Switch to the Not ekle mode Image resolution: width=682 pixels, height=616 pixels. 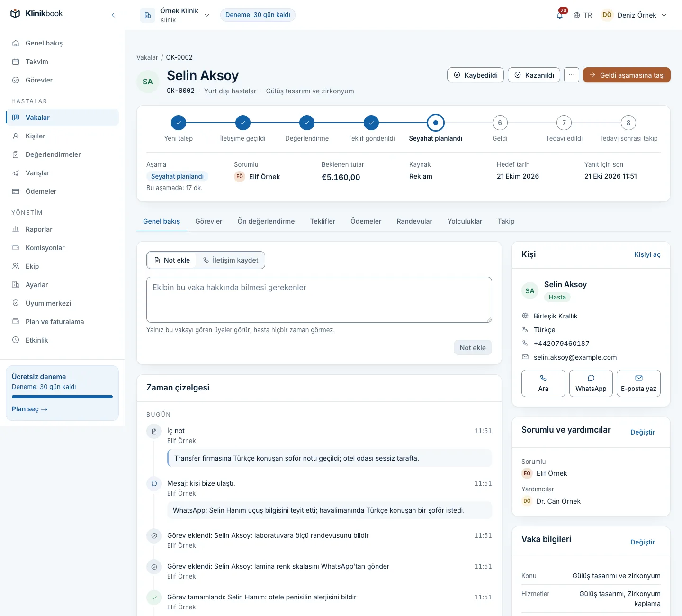click(172, 260)
